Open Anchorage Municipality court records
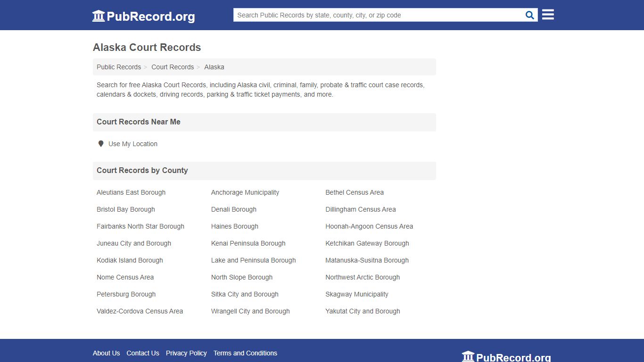Screen dimensions: 644x362 (245, 192)
